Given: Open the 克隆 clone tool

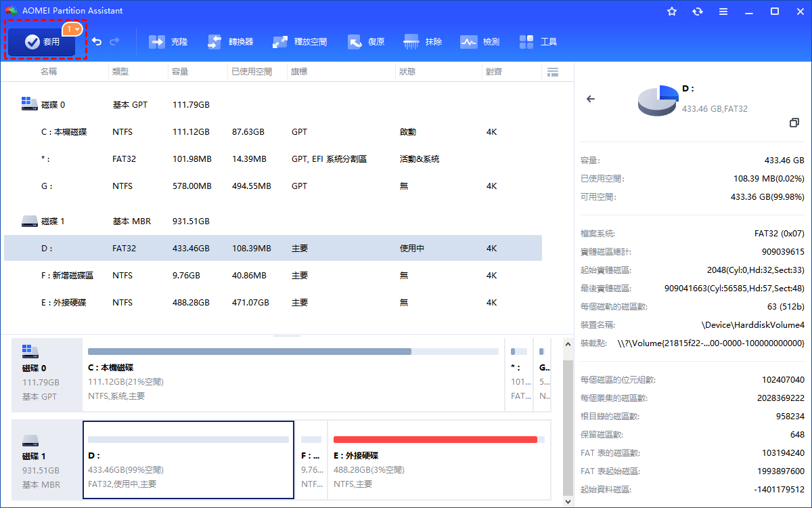Looking at the screenshot, I should pos(168,42).
